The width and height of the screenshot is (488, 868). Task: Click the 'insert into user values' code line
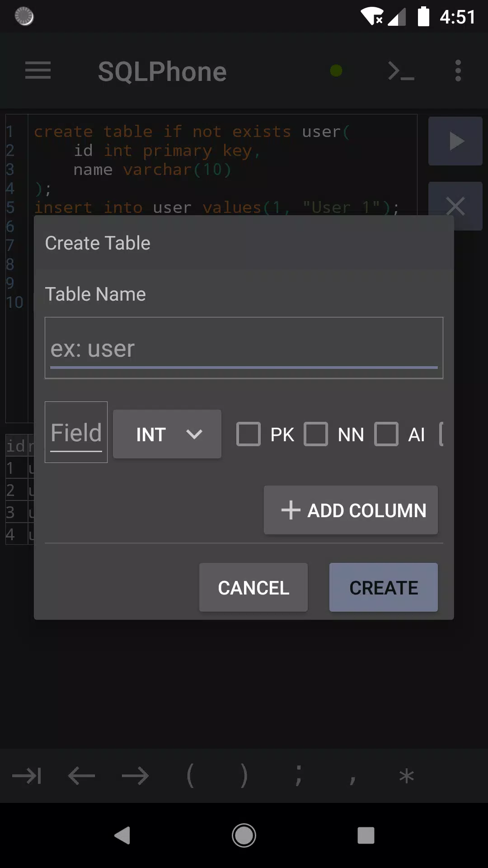[x=217, y=208]
